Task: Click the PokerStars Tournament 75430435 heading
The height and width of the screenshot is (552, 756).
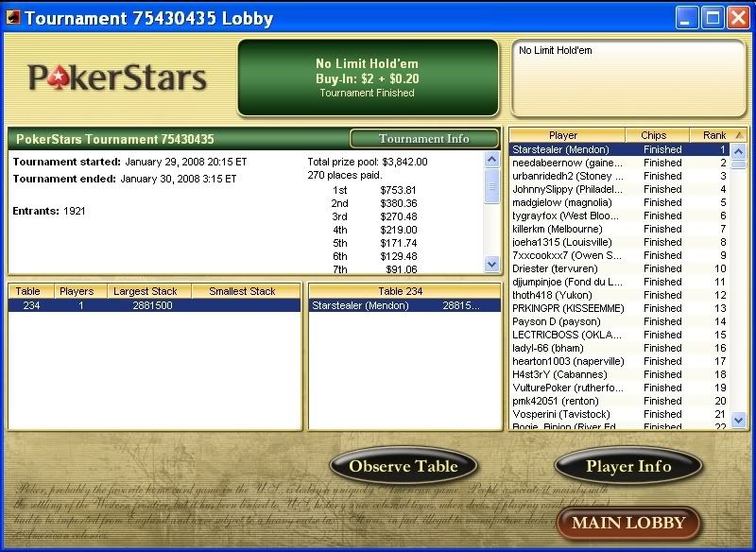Action: [x=115, y=139]
